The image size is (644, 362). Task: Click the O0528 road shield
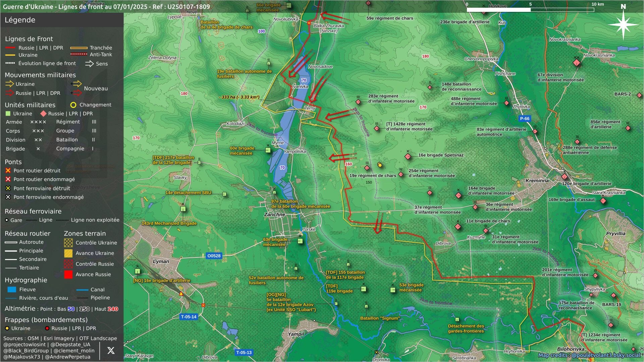(x=214, y=256)
